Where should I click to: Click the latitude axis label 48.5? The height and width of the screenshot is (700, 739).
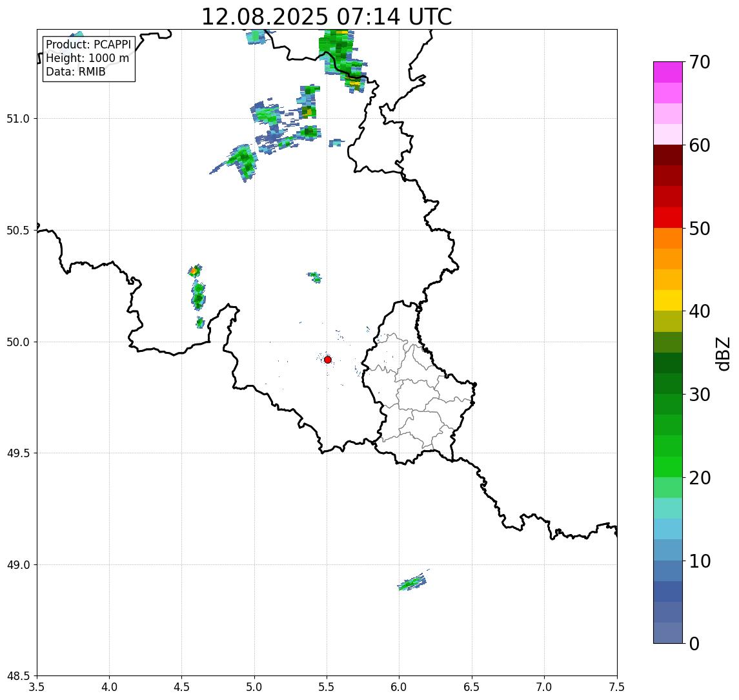coord(17,676)
